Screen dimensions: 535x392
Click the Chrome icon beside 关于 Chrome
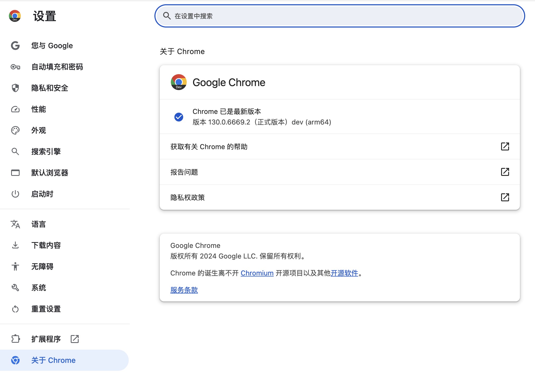15,360
